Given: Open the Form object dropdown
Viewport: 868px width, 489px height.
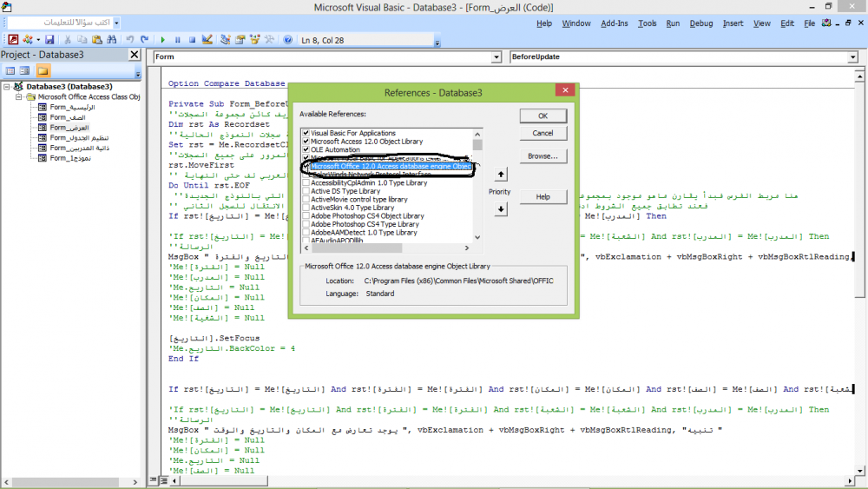Looking at the screenshot, I should pos(496,57).
